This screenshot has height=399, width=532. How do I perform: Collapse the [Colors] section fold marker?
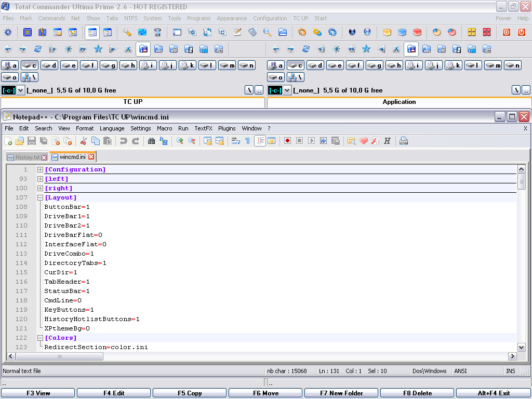pos(40,338)
